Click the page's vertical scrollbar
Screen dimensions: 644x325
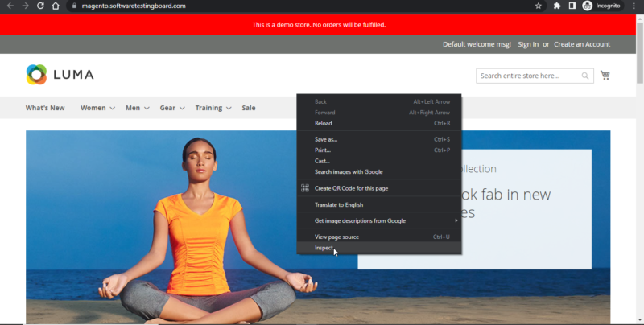point(639,64)
